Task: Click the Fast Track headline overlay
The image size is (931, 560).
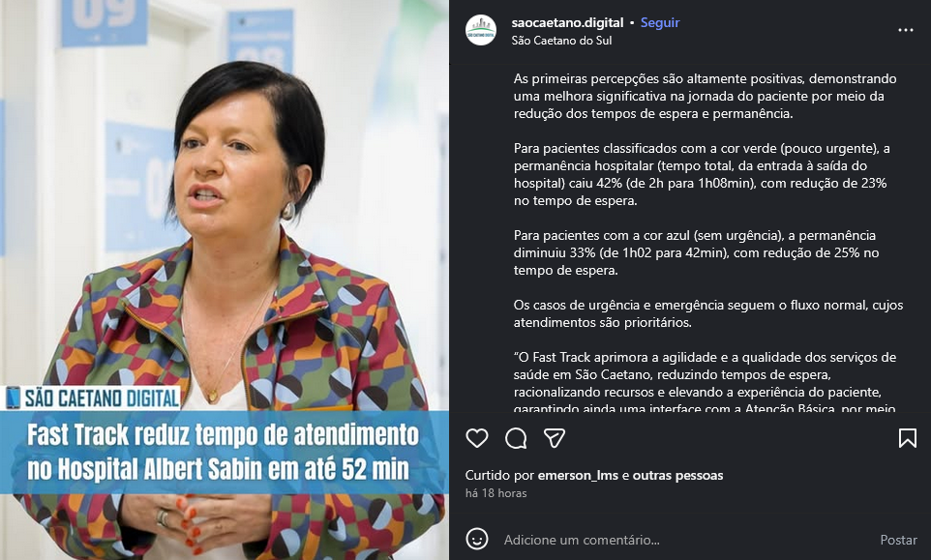Action: pyautogui.click(x=224, y=452)
